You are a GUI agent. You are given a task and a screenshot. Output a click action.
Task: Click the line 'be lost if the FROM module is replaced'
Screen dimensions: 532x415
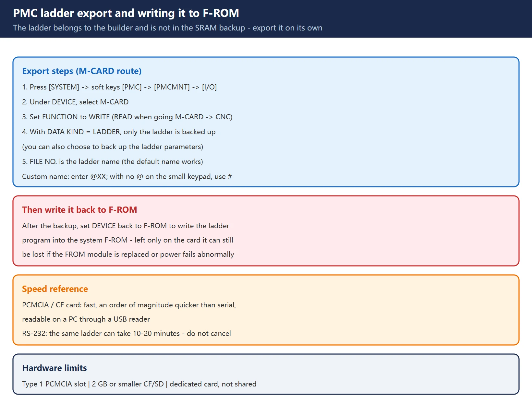tap(128, 254)
